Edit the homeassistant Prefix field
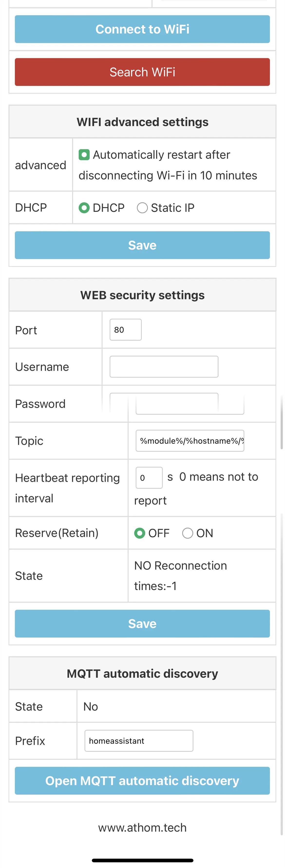The image size is (285, 868). pos(139,741)
